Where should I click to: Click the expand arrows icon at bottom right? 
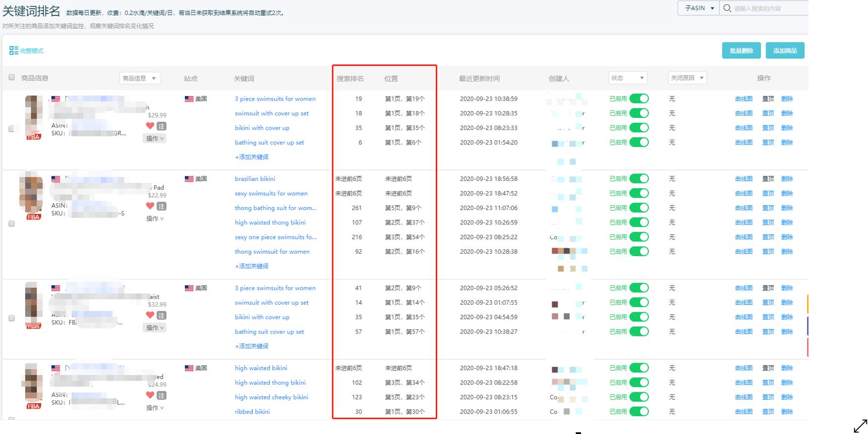click(x=860, y=426)
